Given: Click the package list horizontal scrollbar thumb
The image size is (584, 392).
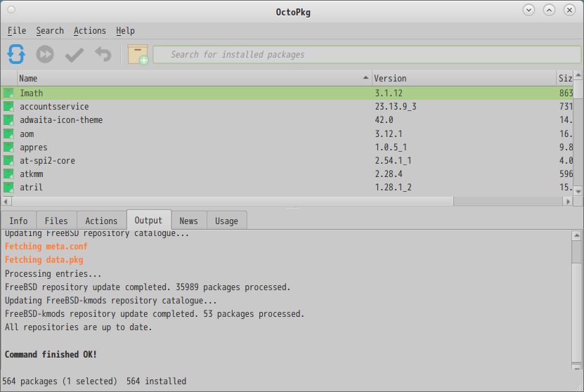Looking at the screenshot, I should point(233,202).
